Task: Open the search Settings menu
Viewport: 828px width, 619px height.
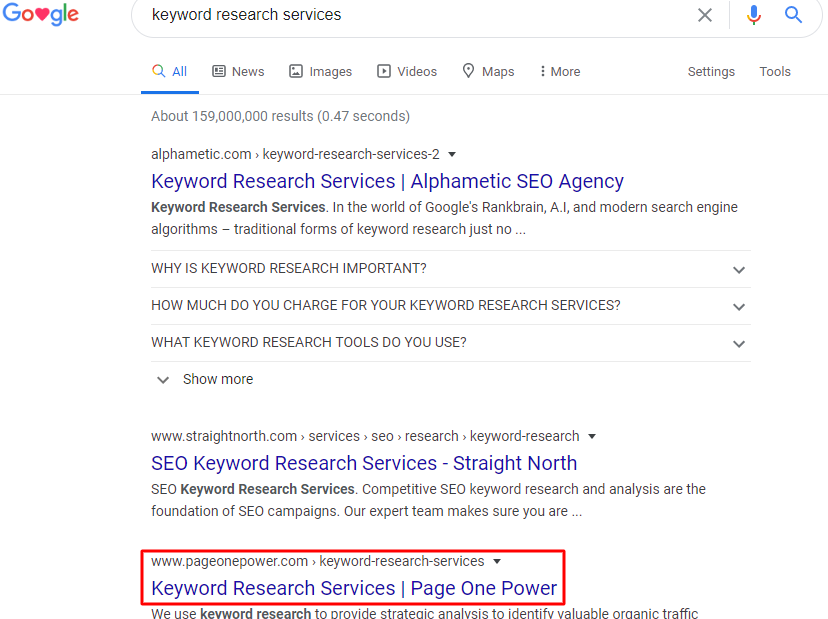Action: tap(711, 71)
